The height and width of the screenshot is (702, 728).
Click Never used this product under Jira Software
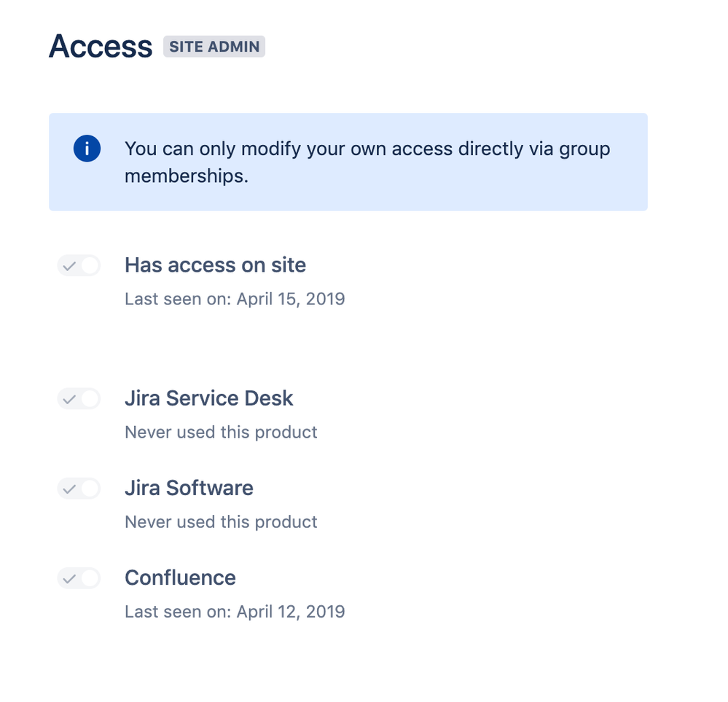click(x=221, y=522)
